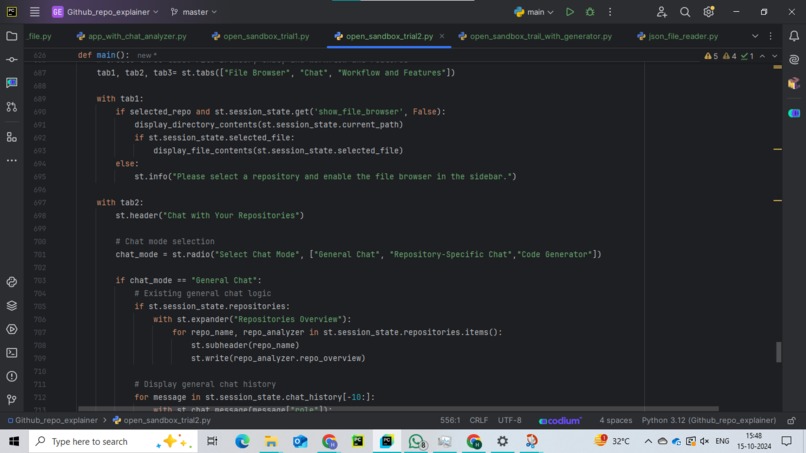Open the codium status bar widget

coord(560,421)
